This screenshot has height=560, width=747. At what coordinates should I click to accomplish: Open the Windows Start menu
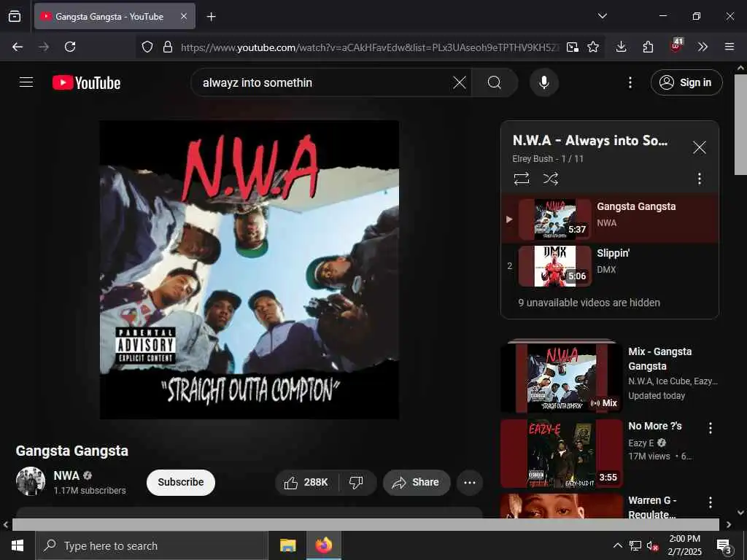click(x=18, y=545)
